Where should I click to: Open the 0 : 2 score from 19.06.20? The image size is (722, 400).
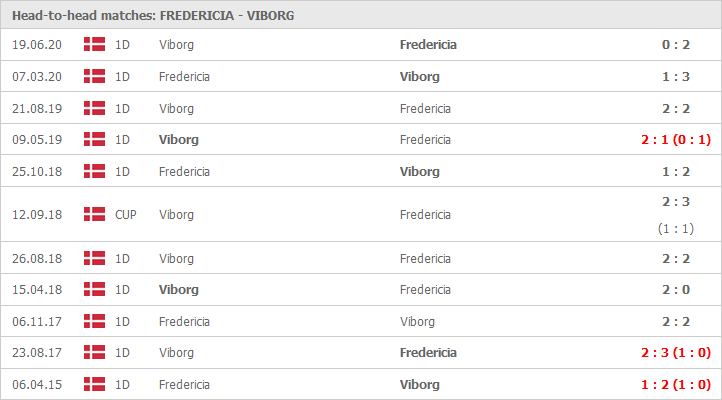pyautogui.click(x=675, y=45)
